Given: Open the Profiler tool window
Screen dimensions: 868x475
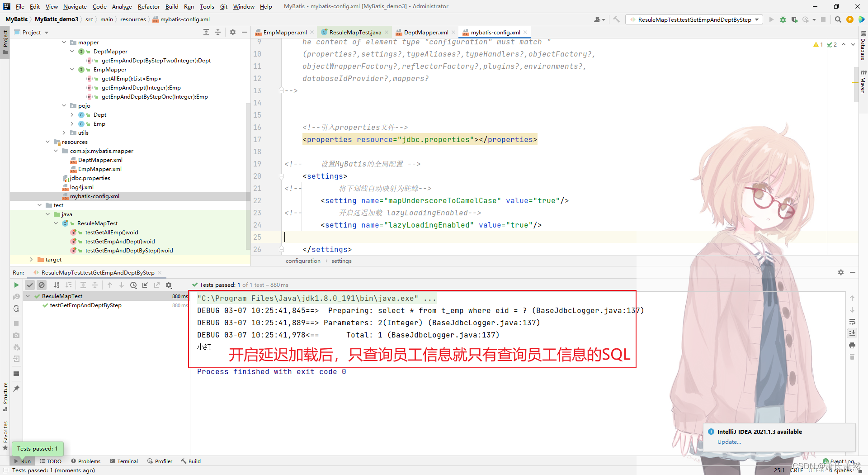Looking at the screenshot, I should (160, 461).
